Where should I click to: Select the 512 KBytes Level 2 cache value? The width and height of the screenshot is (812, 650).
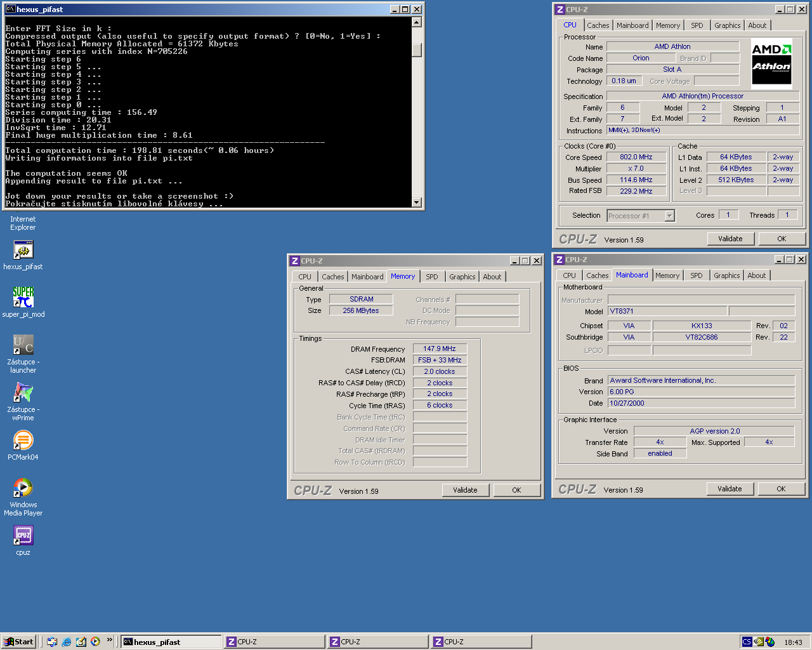click(736, 180)
